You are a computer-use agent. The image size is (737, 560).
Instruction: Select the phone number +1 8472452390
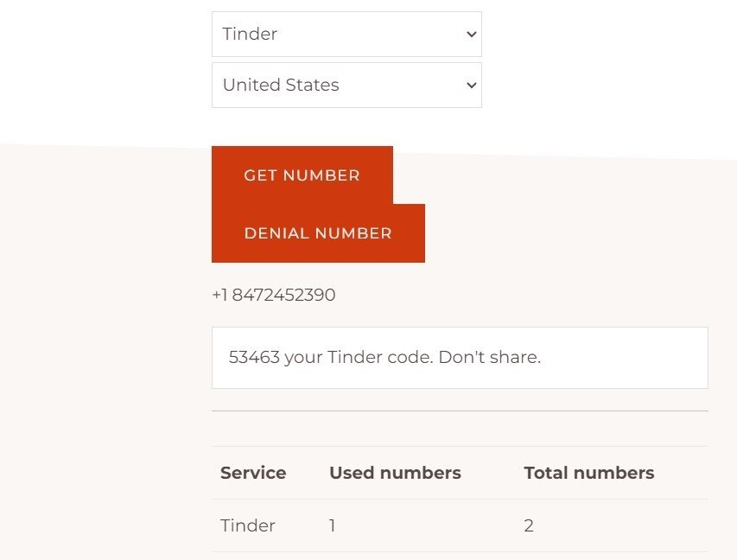273,295
